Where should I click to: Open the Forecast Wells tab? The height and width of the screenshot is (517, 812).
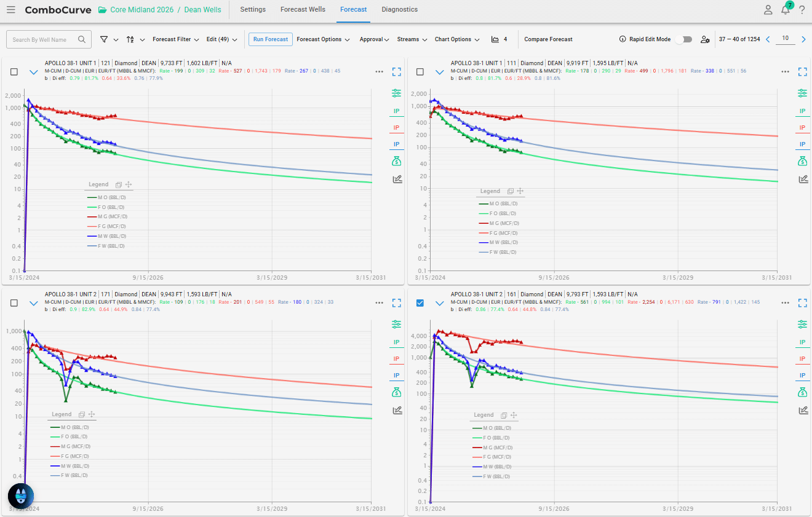click(x=303, y=10)
